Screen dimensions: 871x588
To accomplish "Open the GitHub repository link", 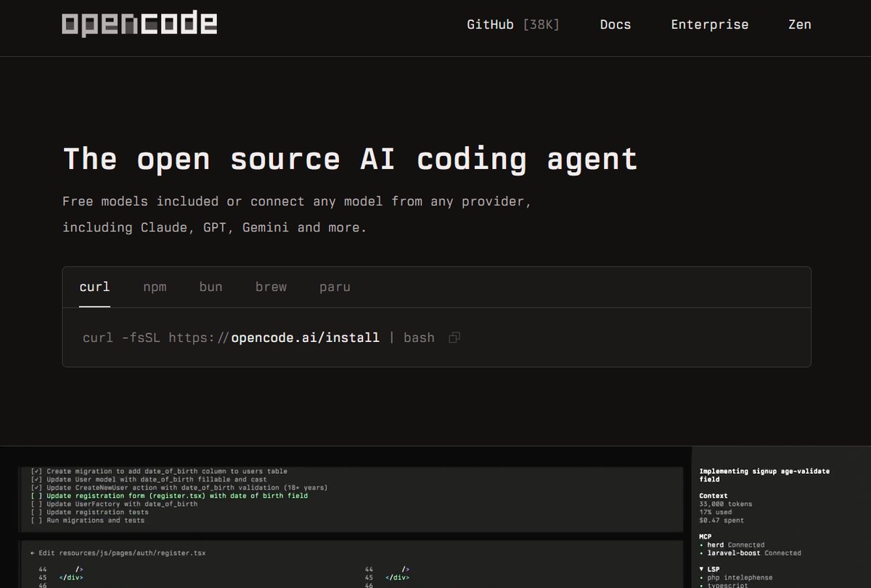I will tap(512, 25).
